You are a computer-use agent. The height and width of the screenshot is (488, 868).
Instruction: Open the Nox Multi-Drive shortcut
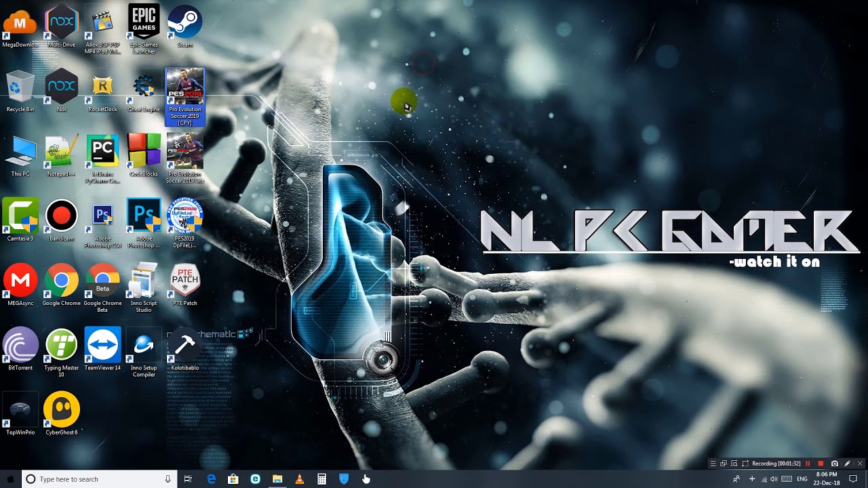click(62, 27)
